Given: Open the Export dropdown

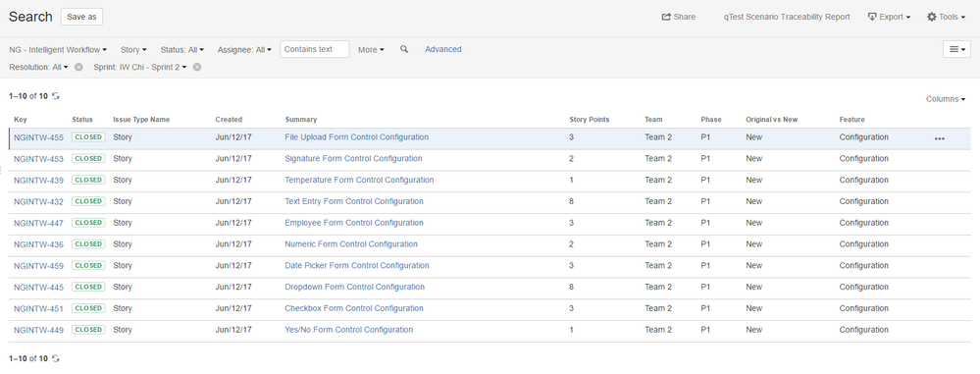Looking at the screenshot, I should point(889,17).
